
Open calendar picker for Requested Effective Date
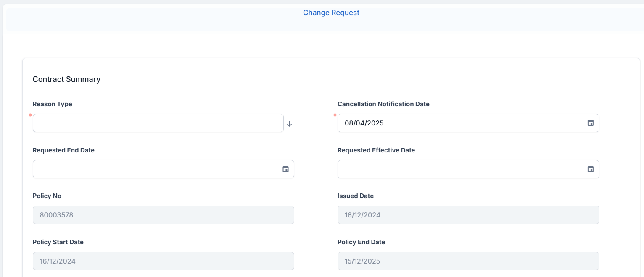click(590, 169)
